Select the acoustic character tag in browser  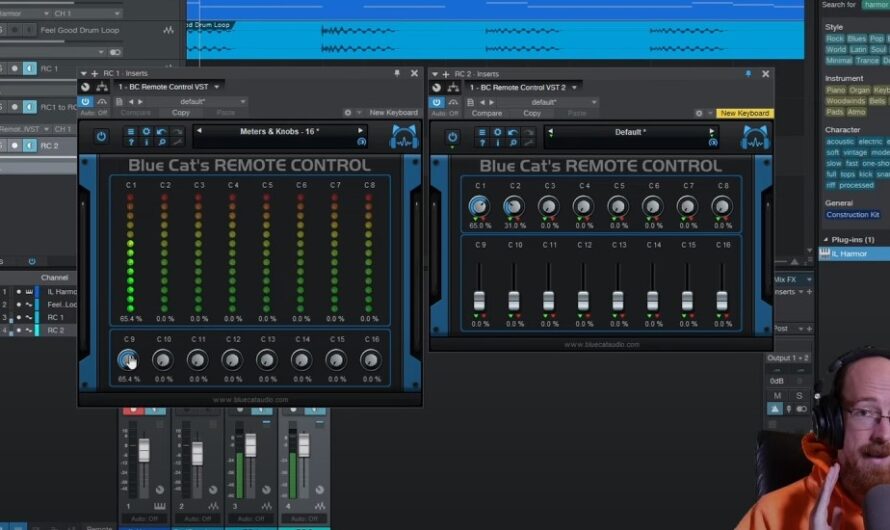point(840,141)
